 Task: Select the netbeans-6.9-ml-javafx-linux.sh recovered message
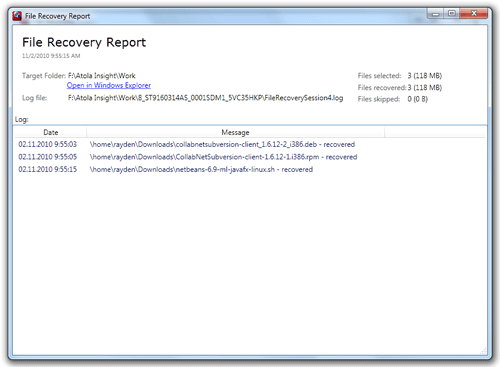click(x=201, y=169)
